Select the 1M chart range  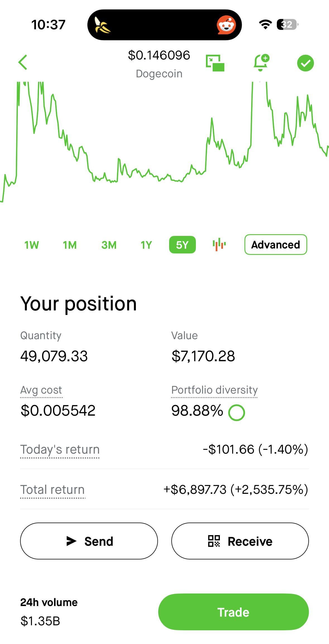[69, 245]
